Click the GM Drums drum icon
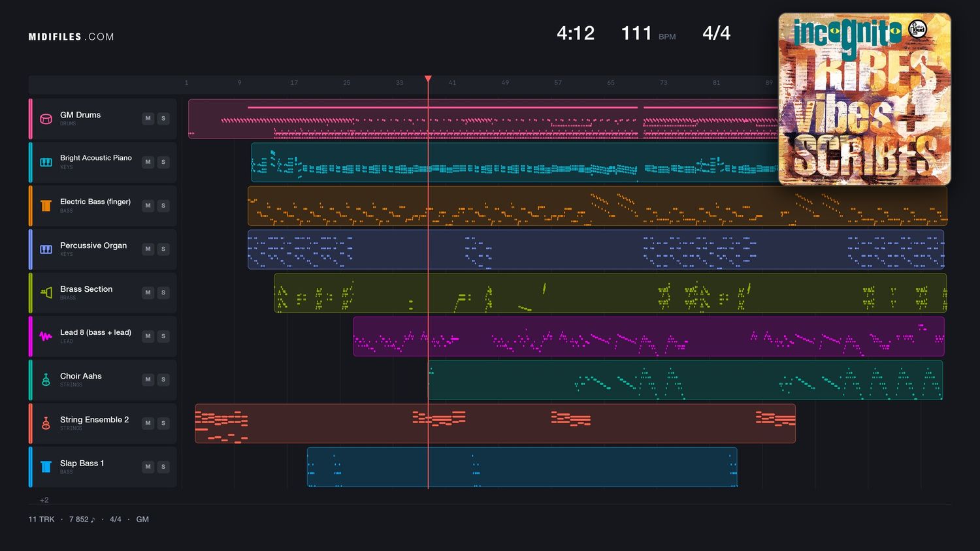 [46, 119]
